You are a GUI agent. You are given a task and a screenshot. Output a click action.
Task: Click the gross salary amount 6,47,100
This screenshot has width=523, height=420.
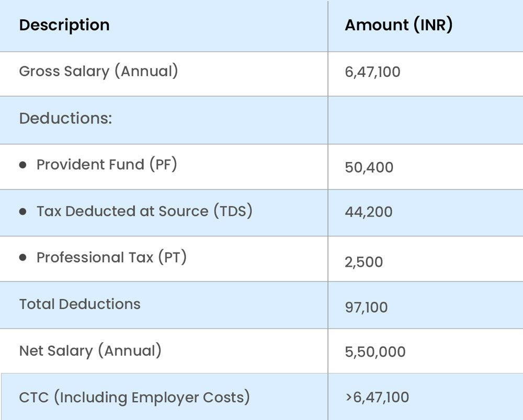tap(372, 72)
